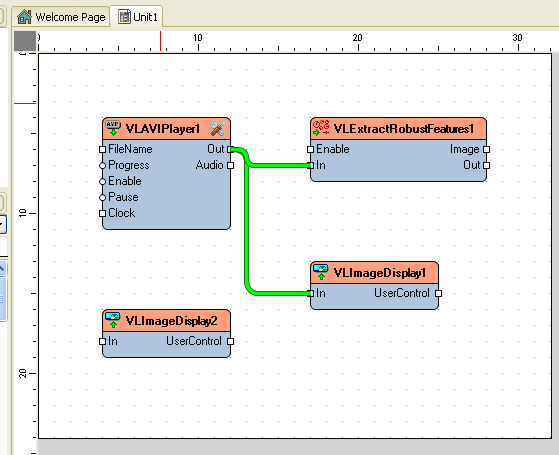Click the red marker on horizontal ruler

tap(160, 41)
